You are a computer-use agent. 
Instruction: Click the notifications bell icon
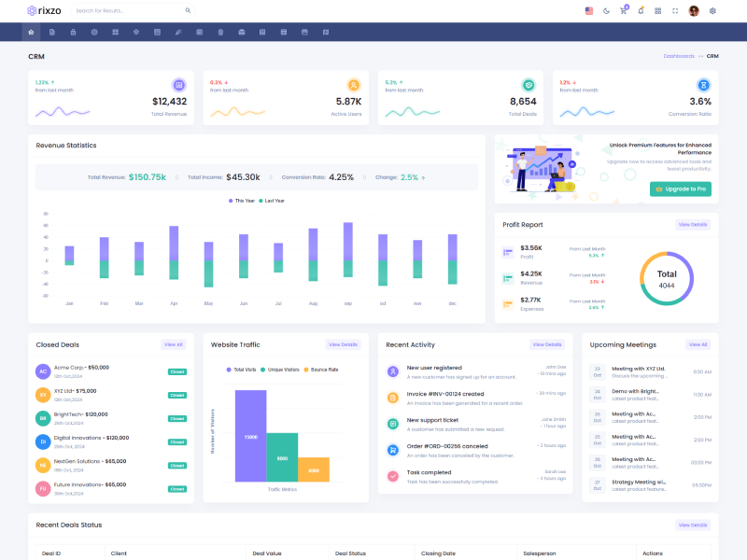tap(641, 11)
